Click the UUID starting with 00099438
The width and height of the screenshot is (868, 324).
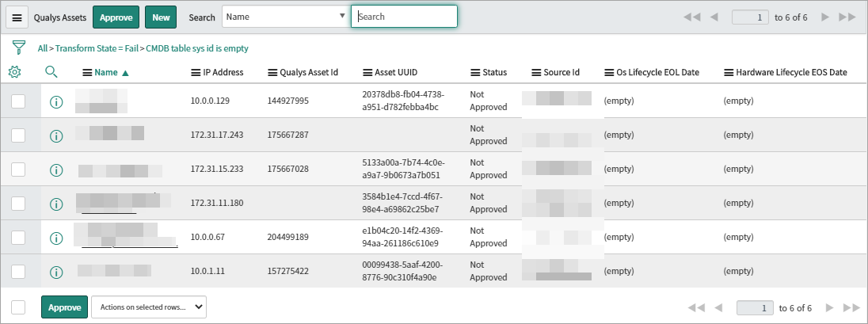[x=402, y=272]
